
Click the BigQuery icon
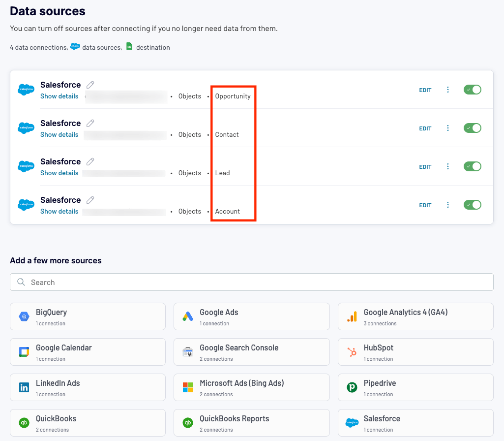(24, 316)
